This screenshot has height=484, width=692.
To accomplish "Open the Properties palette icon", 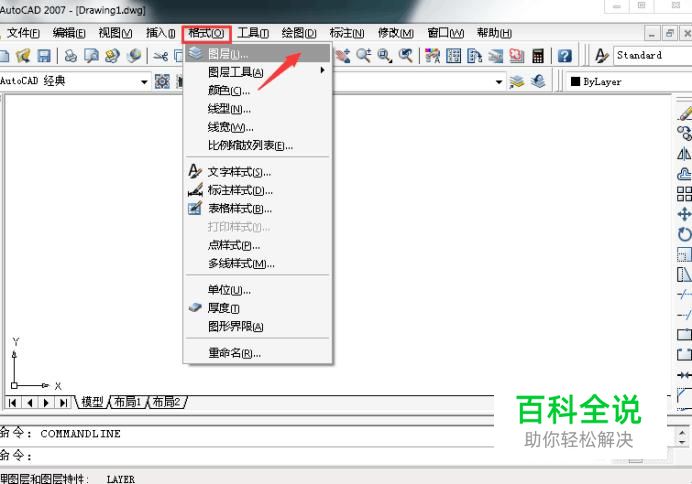I will coord(432,56).
